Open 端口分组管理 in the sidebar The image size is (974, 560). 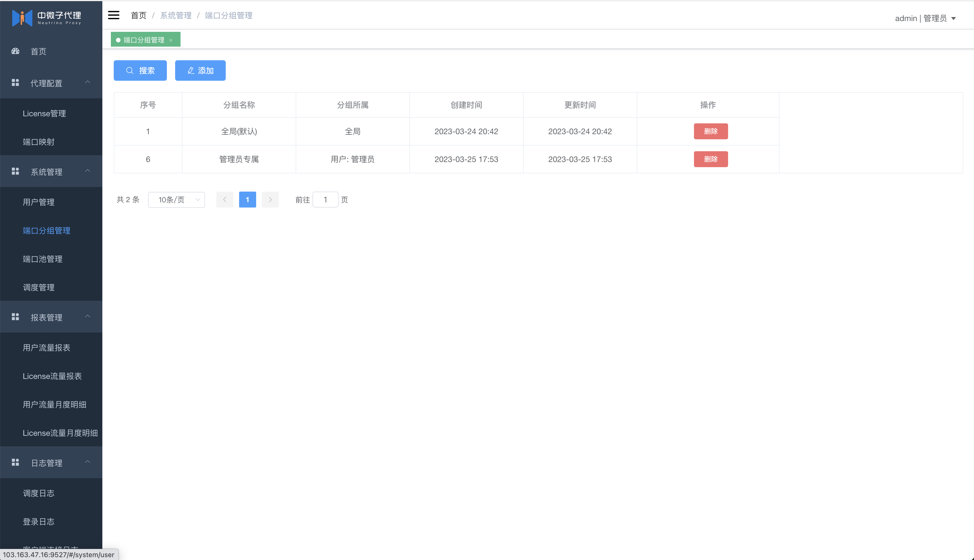click(51, 230)
